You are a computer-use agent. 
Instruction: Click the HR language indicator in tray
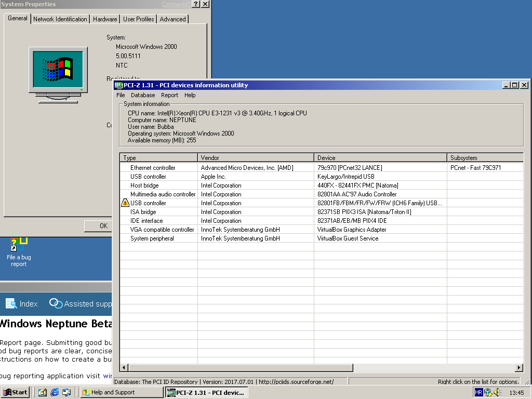click(x=478, y=392)
